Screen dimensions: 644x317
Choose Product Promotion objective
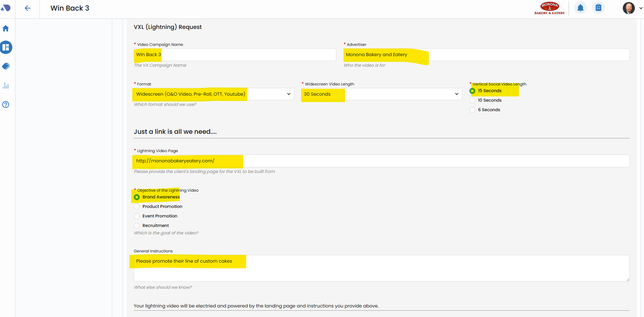point(137,207)
